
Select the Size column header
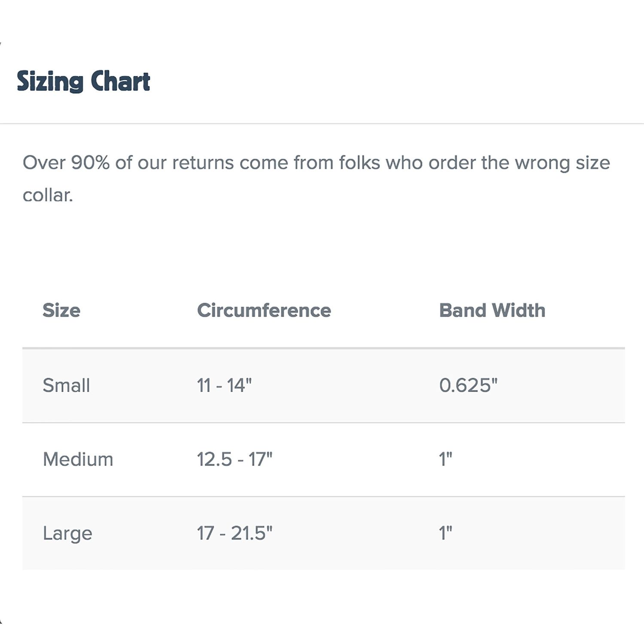[x=61, y=310]
